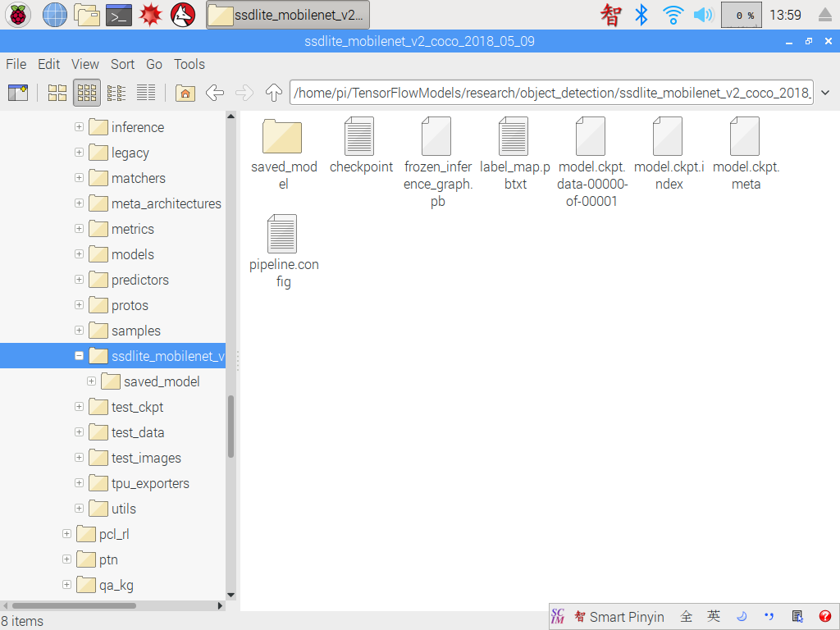
Task: Expand saved_model subfolder in tree
Action: coord(91,381)
